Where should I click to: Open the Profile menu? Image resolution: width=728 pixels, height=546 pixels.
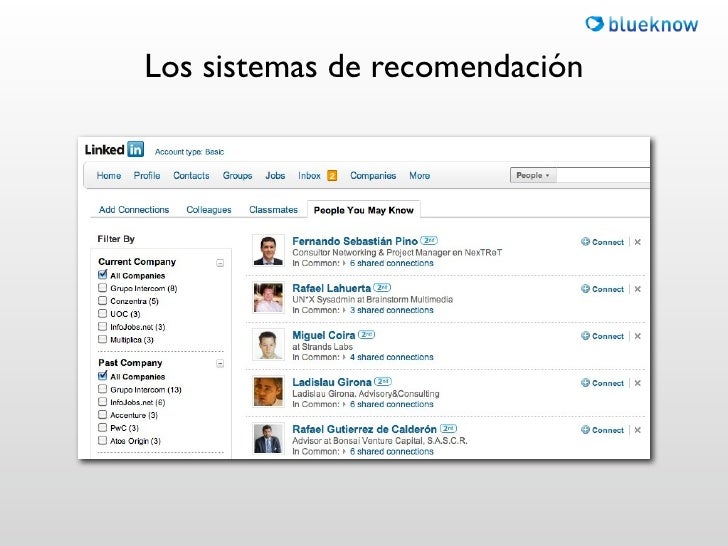(147, 176)
